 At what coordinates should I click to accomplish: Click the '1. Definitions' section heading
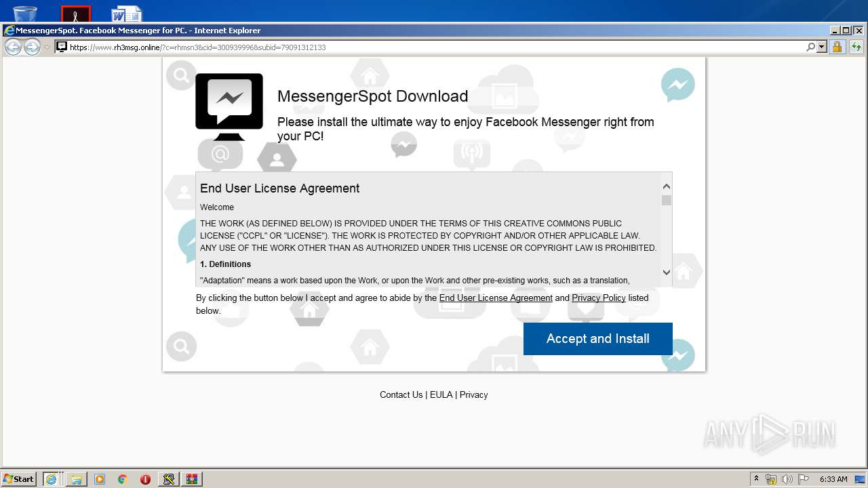point(225,264)
